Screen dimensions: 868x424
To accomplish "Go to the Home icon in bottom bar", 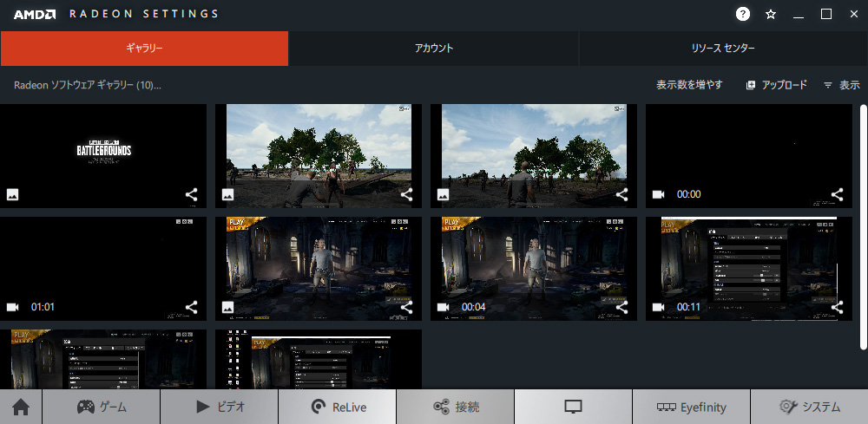I will [x=21, y=407].
